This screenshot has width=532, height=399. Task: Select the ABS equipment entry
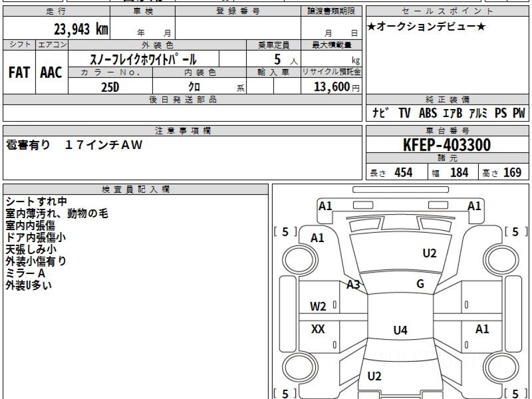coord(428,113)
